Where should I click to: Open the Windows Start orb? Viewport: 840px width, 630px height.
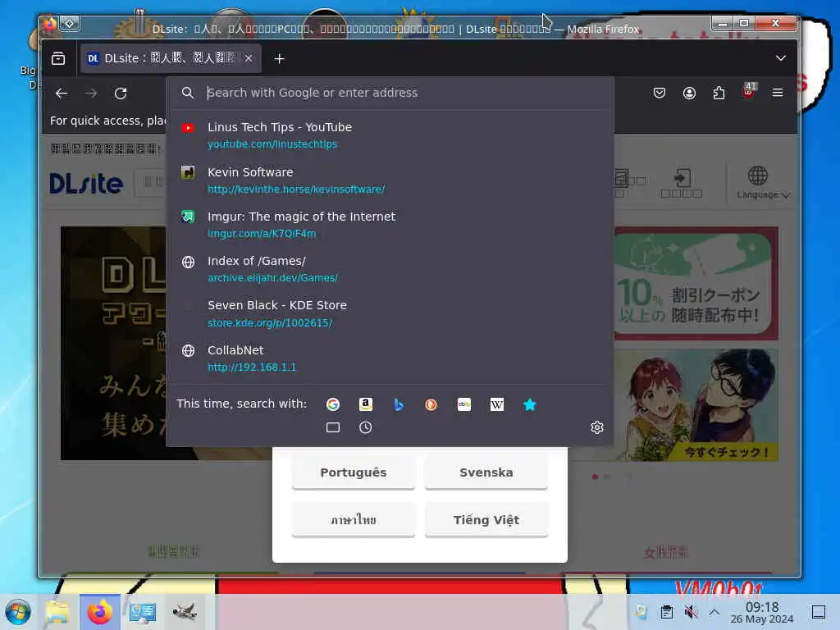pos(18,612)
